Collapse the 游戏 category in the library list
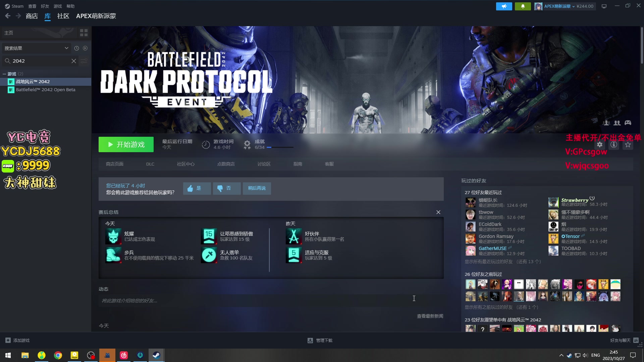 pos(4,74)
